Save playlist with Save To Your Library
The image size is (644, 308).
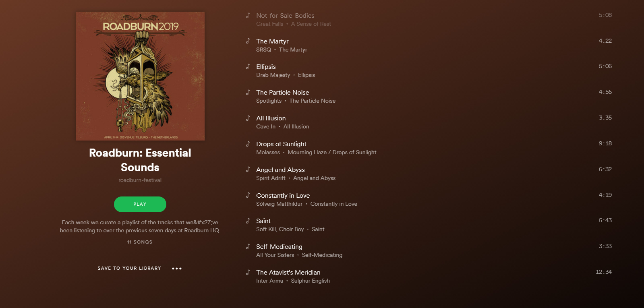click(x=129, y=268)
